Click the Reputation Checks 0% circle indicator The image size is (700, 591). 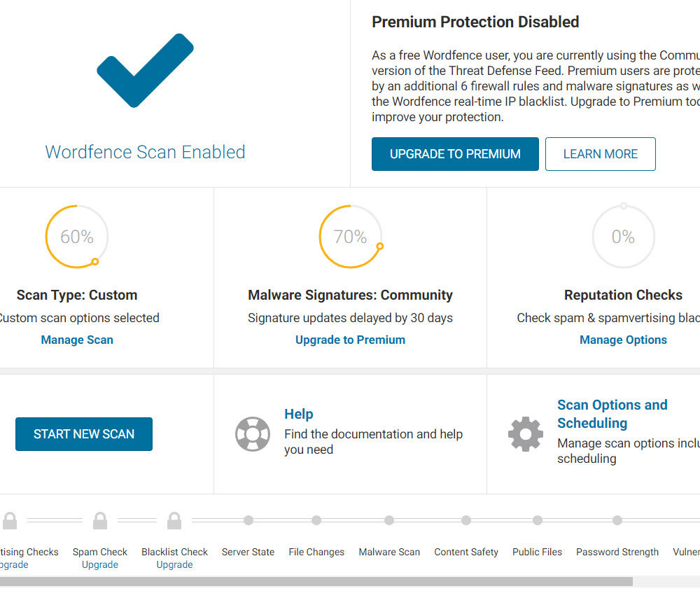tap(623, 237)
